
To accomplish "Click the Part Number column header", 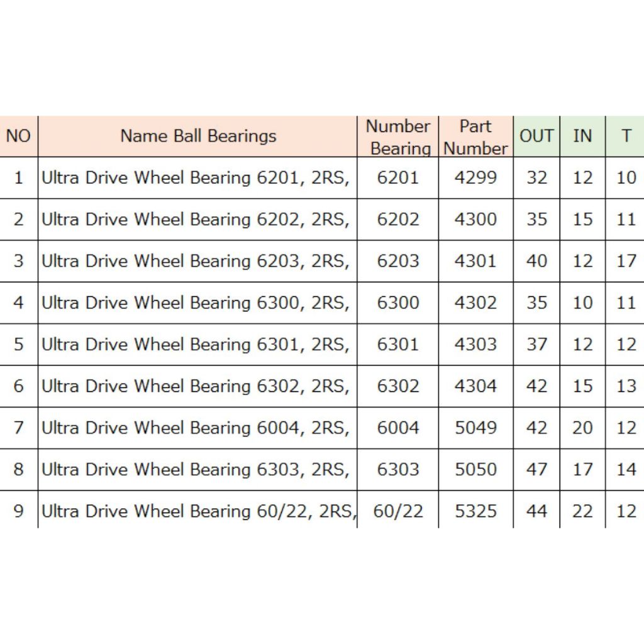I will 475,136.
